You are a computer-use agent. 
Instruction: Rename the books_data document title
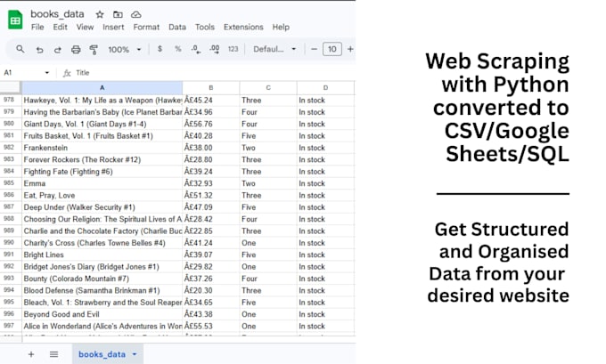click(x=57, y=14)
